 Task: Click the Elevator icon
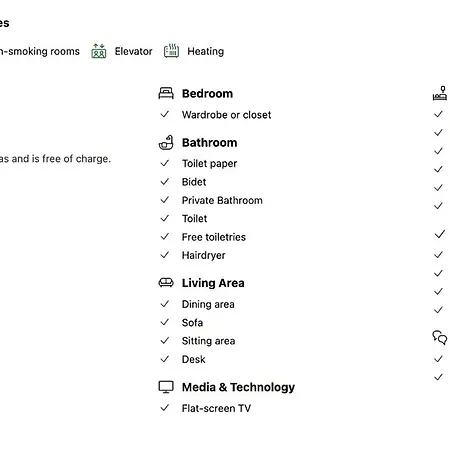tap(99, 51)
